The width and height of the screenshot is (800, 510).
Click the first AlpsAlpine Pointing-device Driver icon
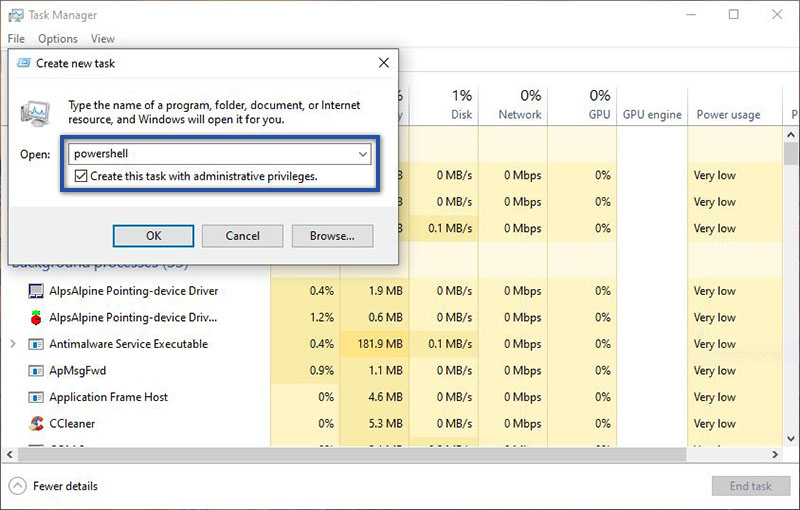click(x=37, y=291)
